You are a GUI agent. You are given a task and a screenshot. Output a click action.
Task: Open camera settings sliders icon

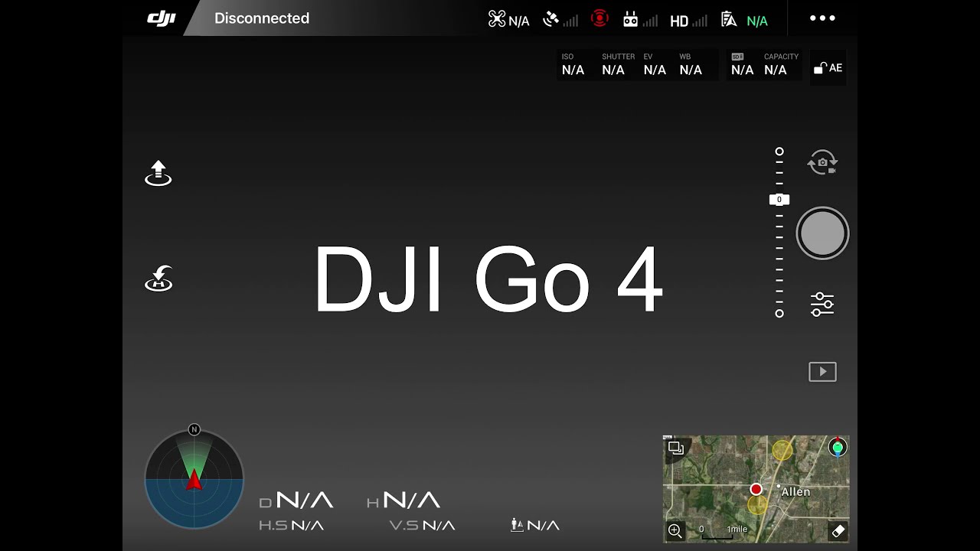tap(822, 304)
